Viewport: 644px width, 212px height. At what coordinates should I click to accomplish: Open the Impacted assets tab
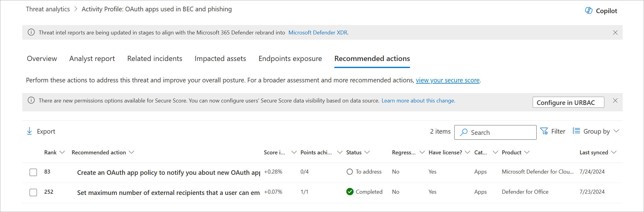(x=220, y=59)
